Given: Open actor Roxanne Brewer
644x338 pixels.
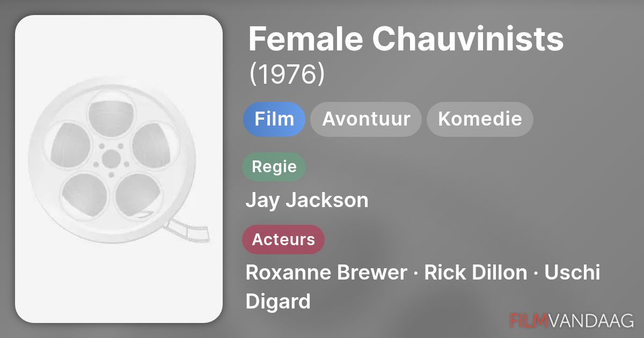Looking at the screenshot, I should tap(326, 273).
